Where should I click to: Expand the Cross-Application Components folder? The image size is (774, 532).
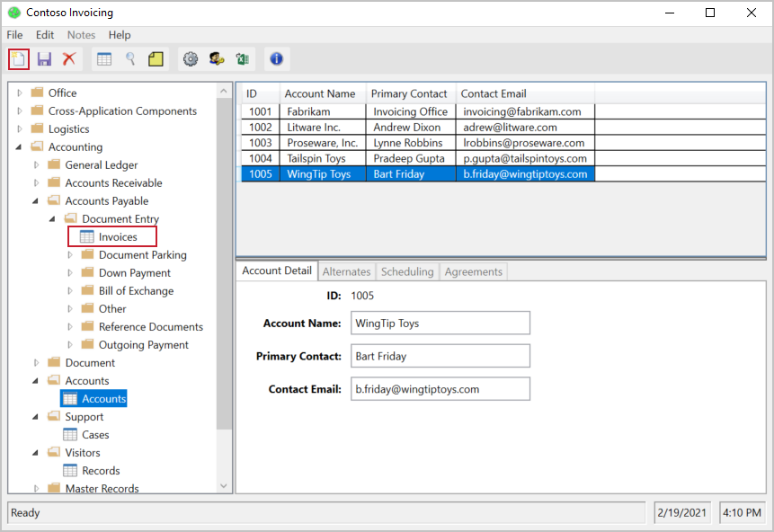(20, 111)
